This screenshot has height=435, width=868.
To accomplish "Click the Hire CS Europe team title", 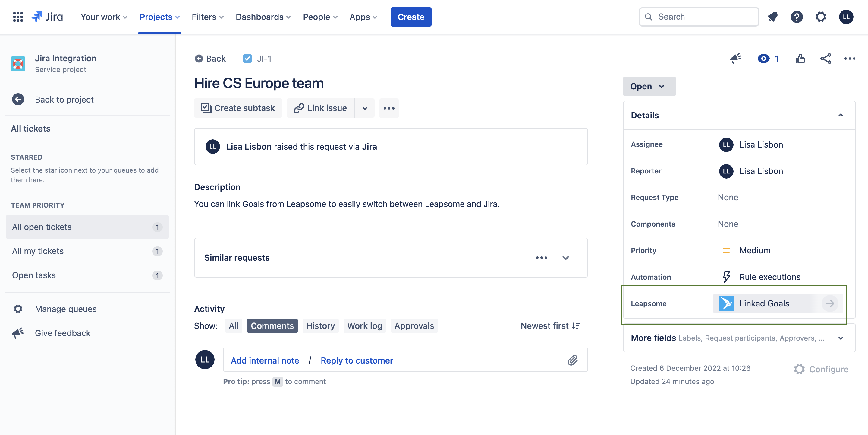I will (259, 83).
